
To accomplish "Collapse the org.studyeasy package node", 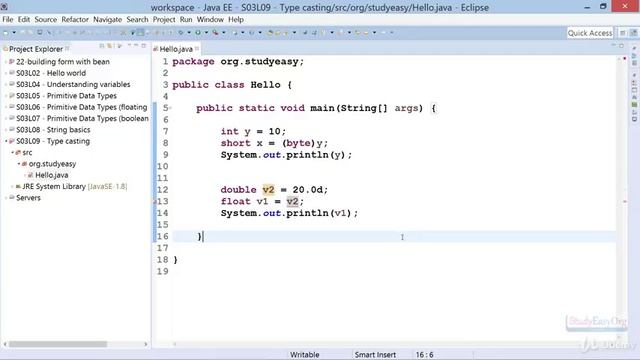I will pyautogui.click(x=19, y=164).
